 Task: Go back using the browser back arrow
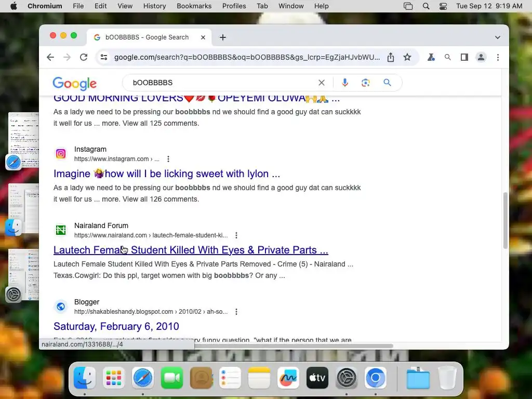point(50,57)
